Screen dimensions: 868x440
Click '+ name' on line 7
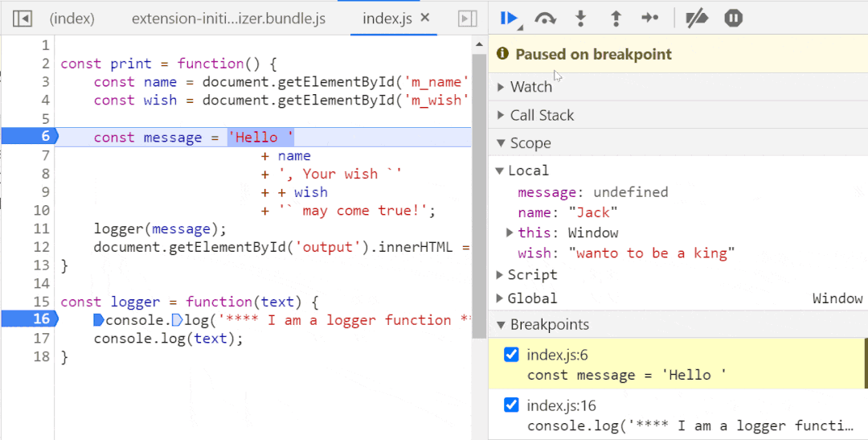285,156
